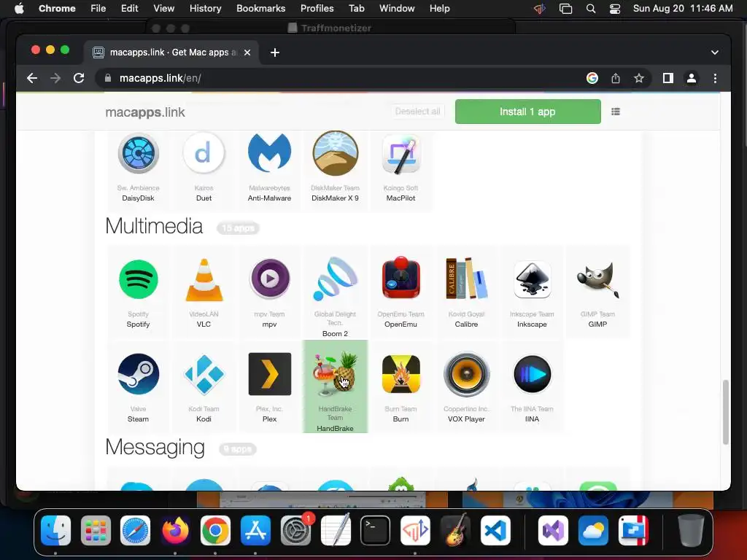Choose the Boom 2 app
Viewport: 747px width, 560px height.
point(336,292)
